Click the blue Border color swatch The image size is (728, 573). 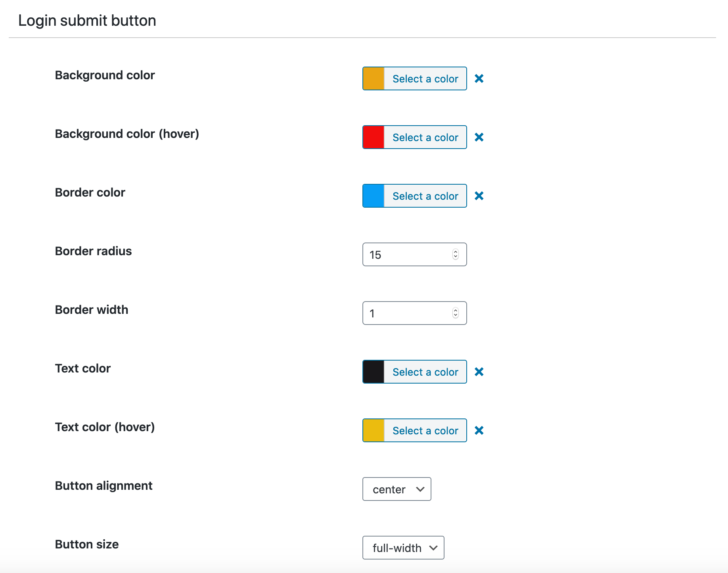pos(373,196)
